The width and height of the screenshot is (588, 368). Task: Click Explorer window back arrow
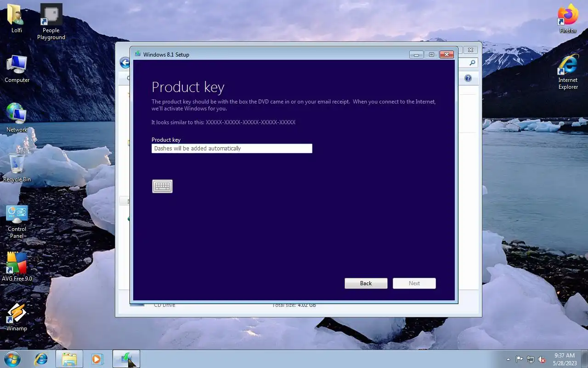coord(124,63)
